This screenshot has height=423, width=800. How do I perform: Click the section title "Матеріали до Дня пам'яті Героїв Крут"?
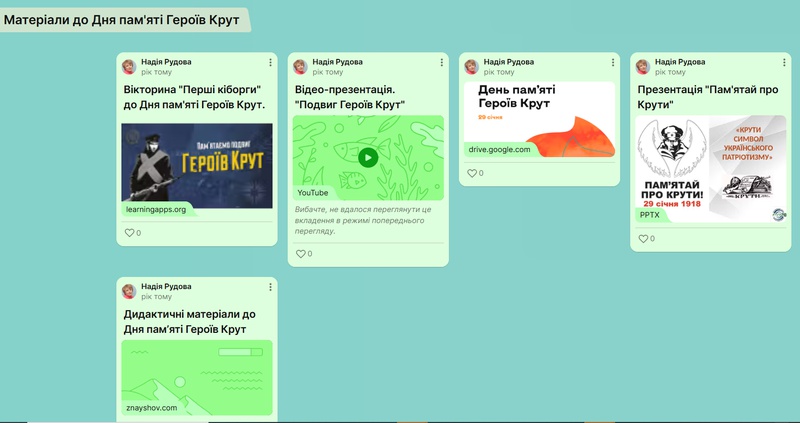(x=120, y=19)
